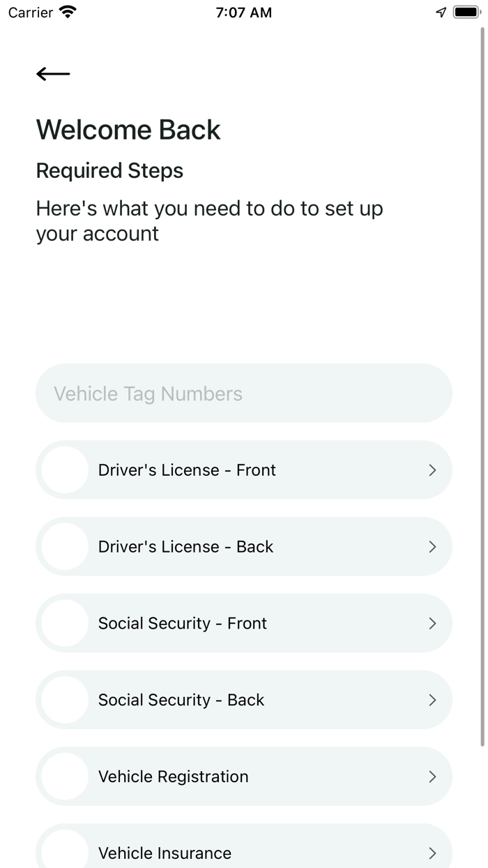The height and width of the screenshot is (868, 488).
Task: Toggle the Social Security - Front circle
Action: 65,624
